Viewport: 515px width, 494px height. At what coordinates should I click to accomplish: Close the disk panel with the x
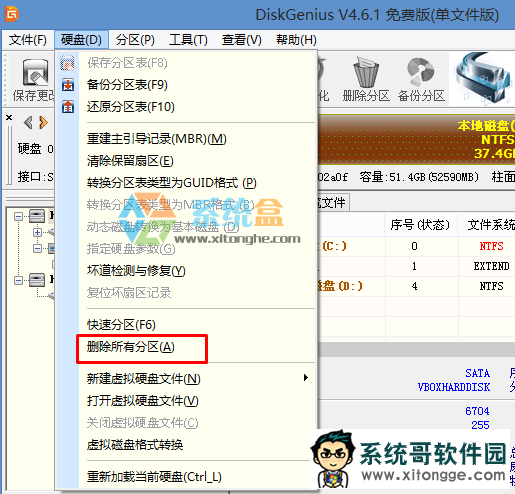[9, 117]
